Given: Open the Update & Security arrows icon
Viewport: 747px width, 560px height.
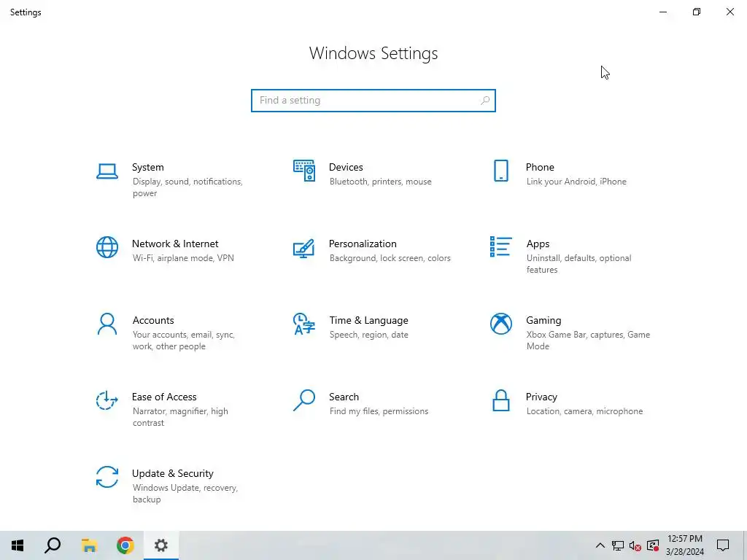Looking at the screenshot, I should [107, 477].
